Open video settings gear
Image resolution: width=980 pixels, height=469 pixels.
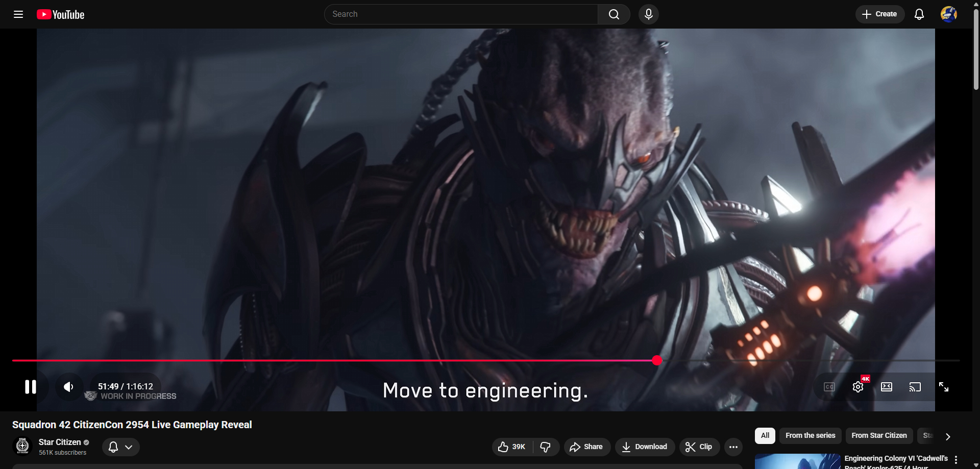(x=858, y=387)
